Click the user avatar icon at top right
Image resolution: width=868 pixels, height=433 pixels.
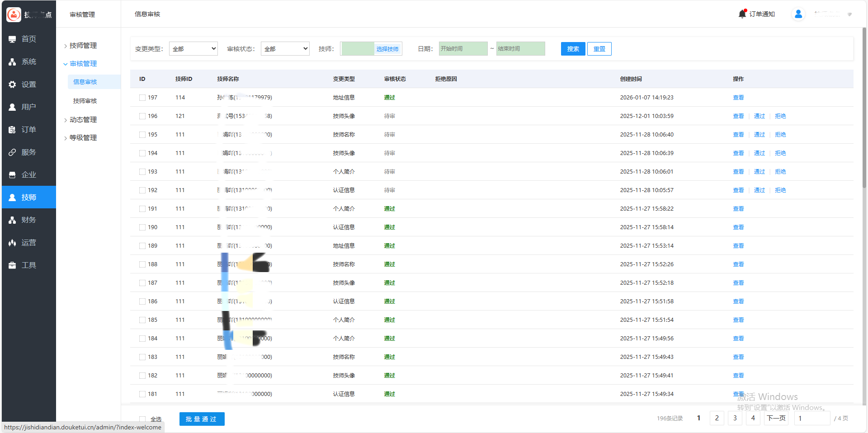tap(798, 14)
